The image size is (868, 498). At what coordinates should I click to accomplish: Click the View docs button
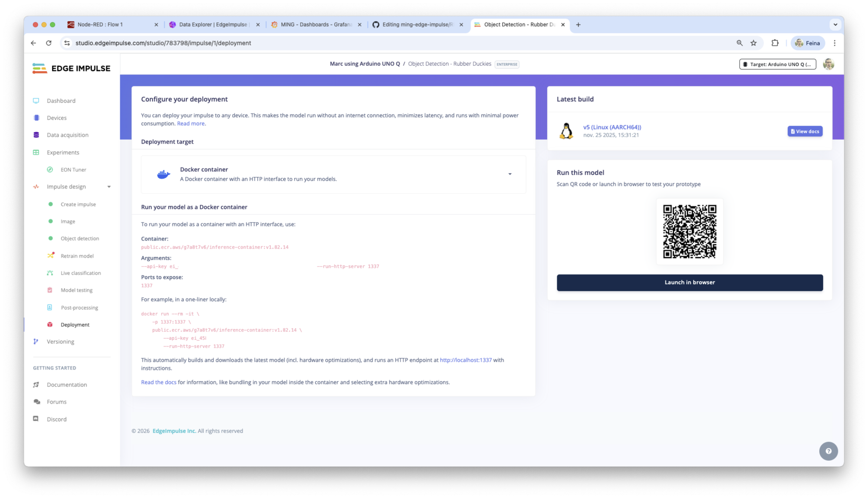pos(805,131)
